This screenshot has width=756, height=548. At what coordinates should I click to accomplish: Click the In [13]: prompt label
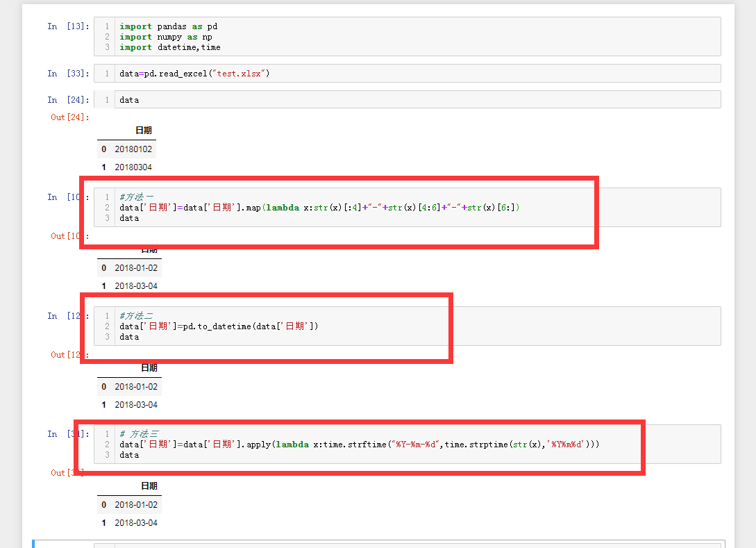point(69,26)
